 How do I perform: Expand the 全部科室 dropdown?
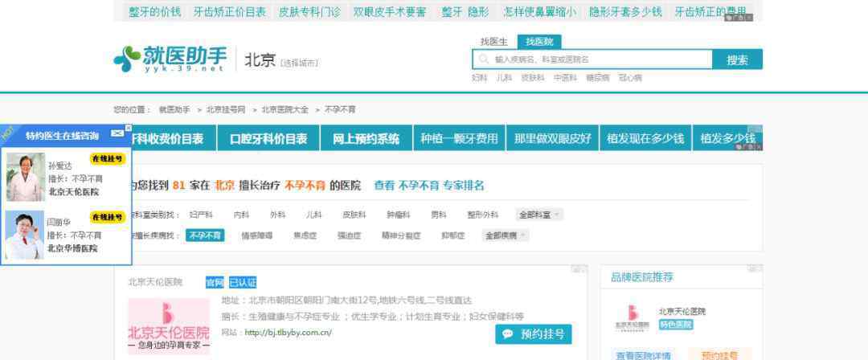(x=540, y=215)
